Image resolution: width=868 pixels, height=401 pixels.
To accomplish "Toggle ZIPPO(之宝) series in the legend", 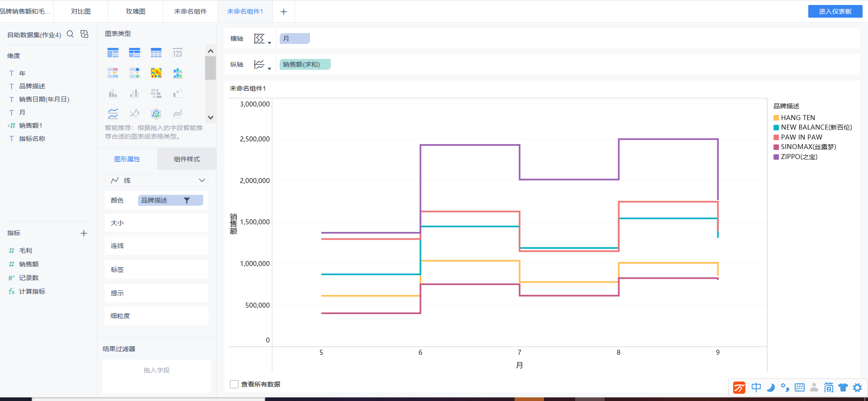I will [x=798, y=157].
